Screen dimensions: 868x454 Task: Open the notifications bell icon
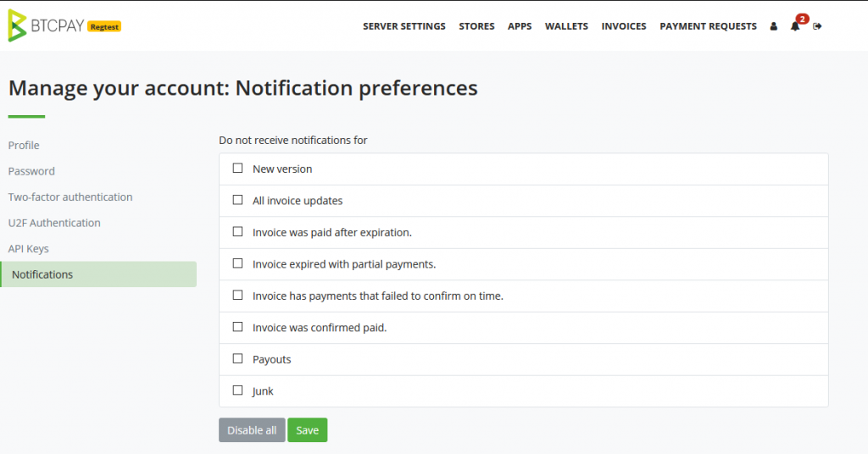[x=795, y=26]
